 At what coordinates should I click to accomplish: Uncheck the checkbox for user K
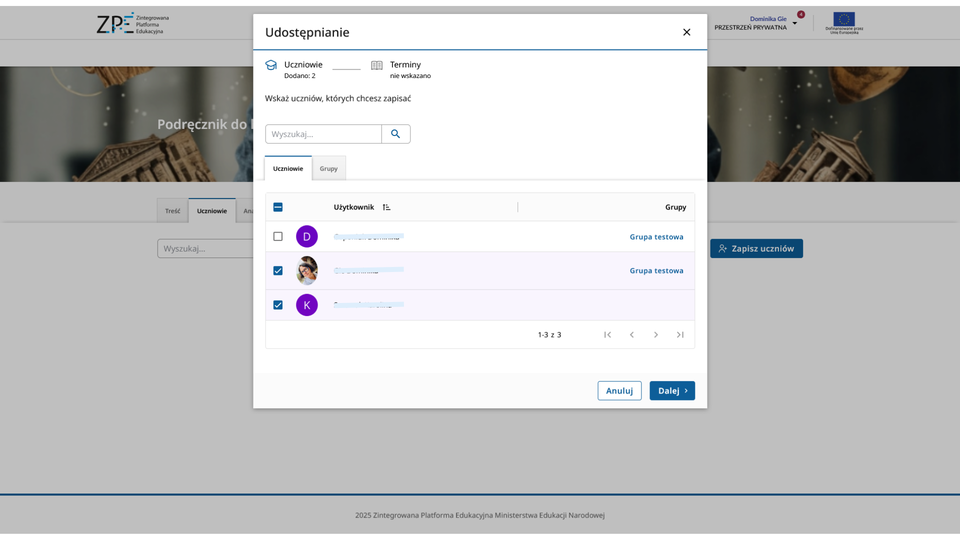[278, 305]
